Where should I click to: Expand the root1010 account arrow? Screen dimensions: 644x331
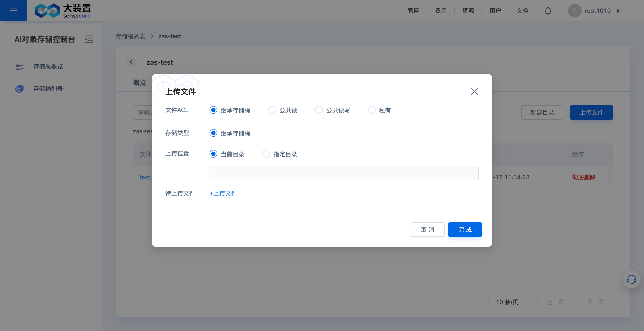[618, 11]
